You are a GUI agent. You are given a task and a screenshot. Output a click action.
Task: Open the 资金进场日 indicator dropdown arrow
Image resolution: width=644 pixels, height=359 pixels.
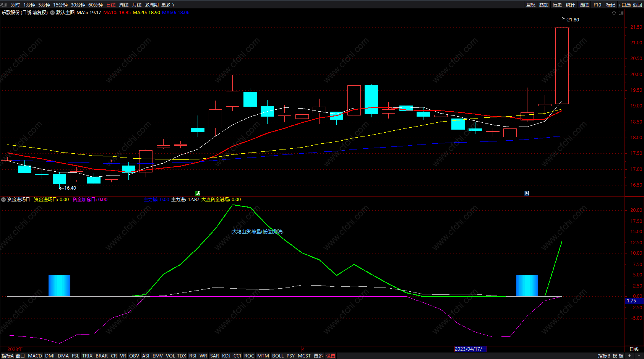[3, 200]
